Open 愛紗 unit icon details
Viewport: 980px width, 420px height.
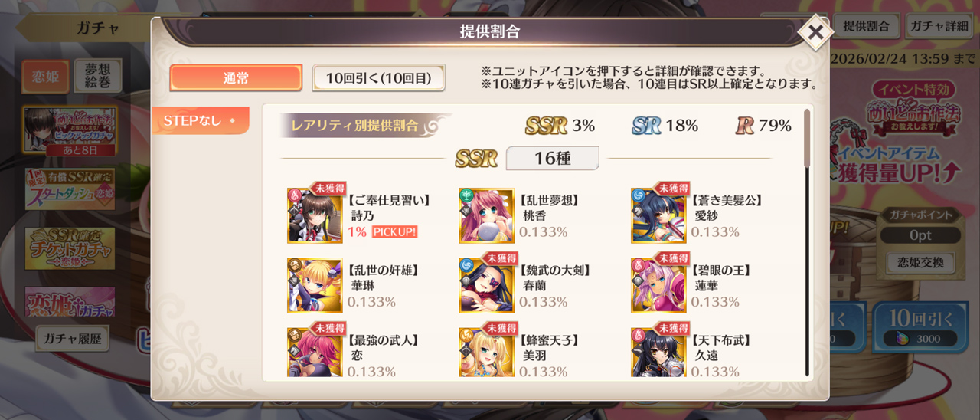(658, 215)
